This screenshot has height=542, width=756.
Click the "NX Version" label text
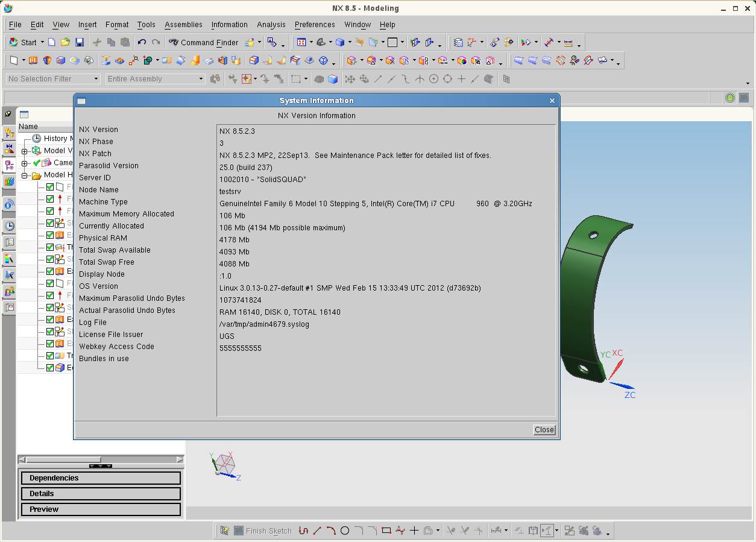(98, 130)
